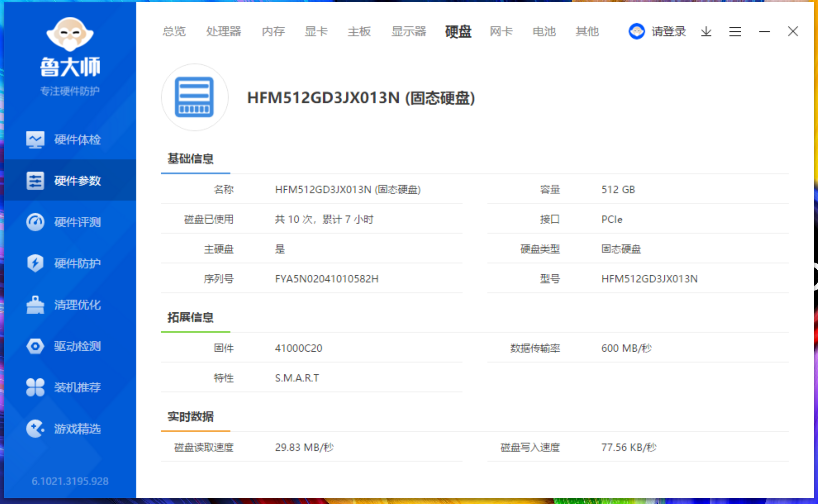Close the 鲁大师 window
This screenshot has height=504, width=818.
(793, 31)
